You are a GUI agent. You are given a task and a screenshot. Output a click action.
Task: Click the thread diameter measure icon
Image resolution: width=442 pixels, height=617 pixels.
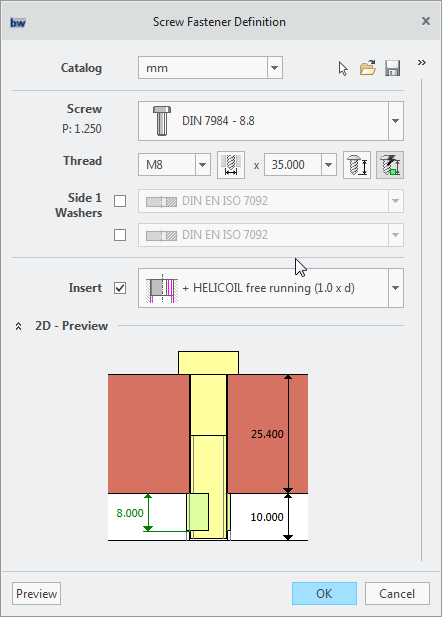231,165
